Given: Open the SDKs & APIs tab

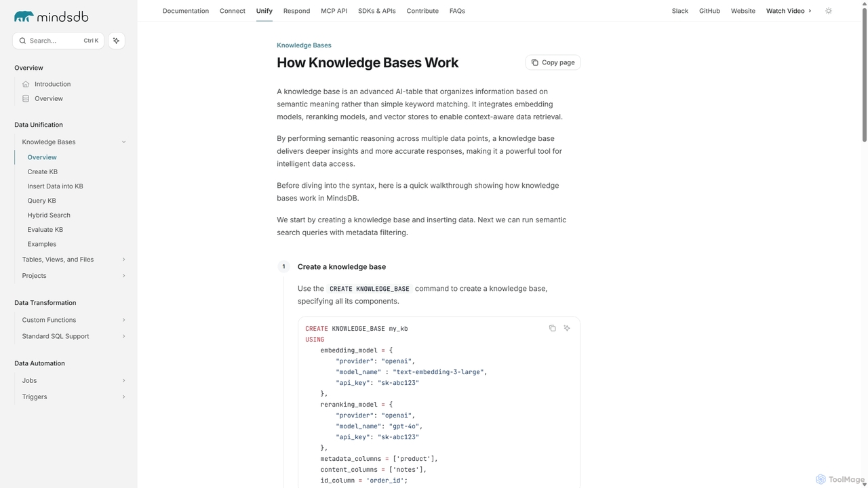Looking at the screenshot, I should pos(377,11).
